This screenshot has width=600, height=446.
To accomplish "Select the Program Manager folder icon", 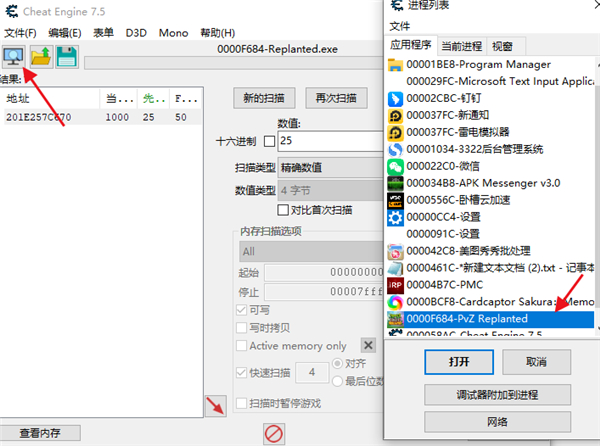I will tap(395, 65).
